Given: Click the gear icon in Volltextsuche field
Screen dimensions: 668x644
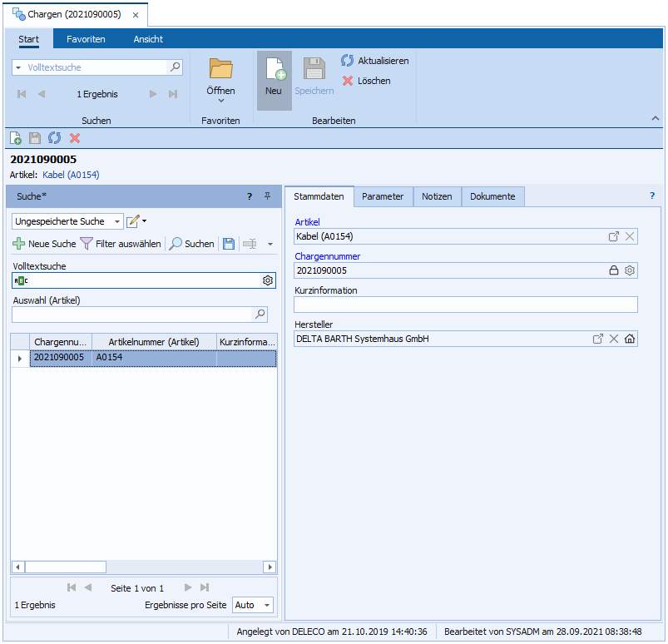Looking at the screenshot, I should (x=268, y=280).
